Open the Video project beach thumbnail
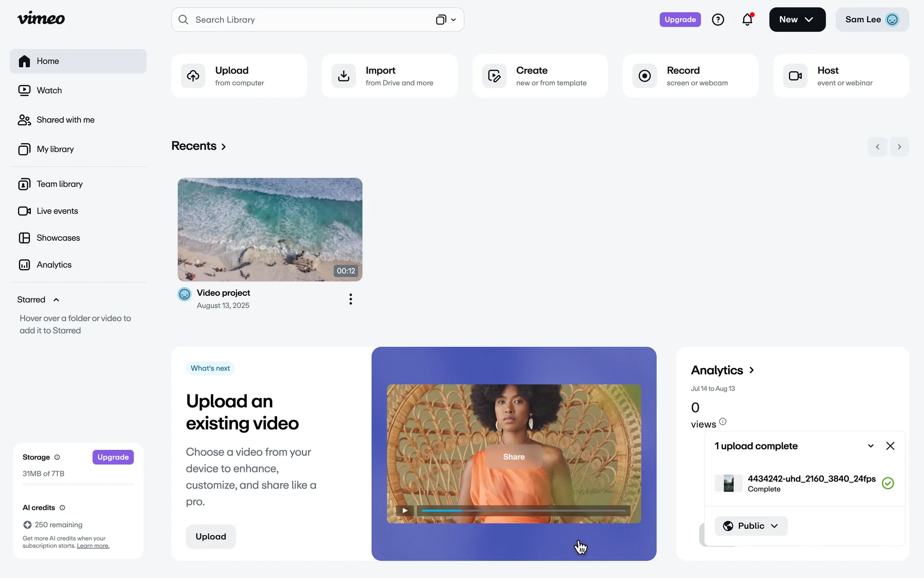 pos(269,230)
